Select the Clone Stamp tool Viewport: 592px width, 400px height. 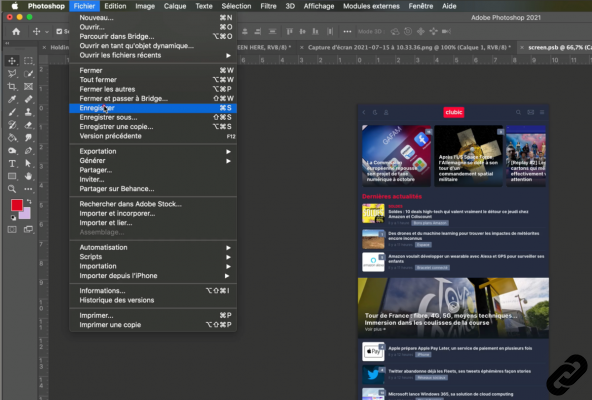[x=28, y=112]
